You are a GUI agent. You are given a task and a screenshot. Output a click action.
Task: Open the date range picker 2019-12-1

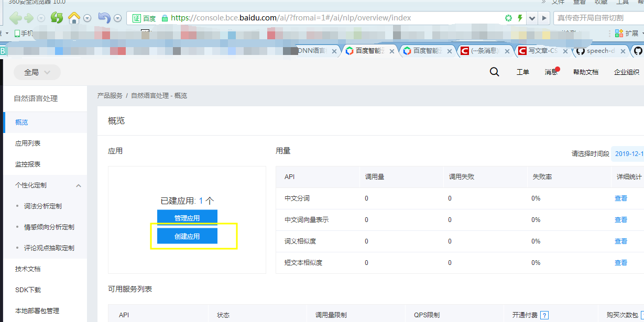tap(627, 154)
